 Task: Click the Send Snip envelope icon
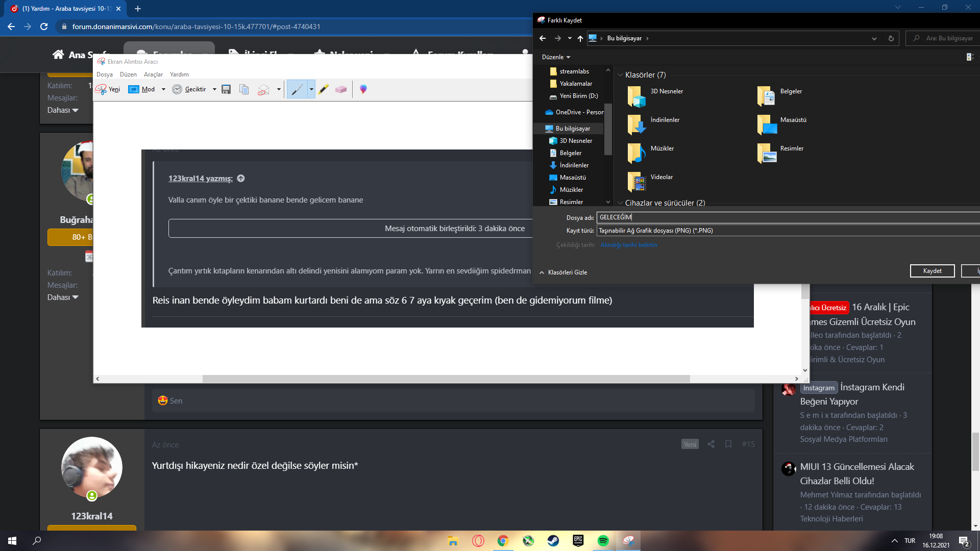[x=263, y=89]
